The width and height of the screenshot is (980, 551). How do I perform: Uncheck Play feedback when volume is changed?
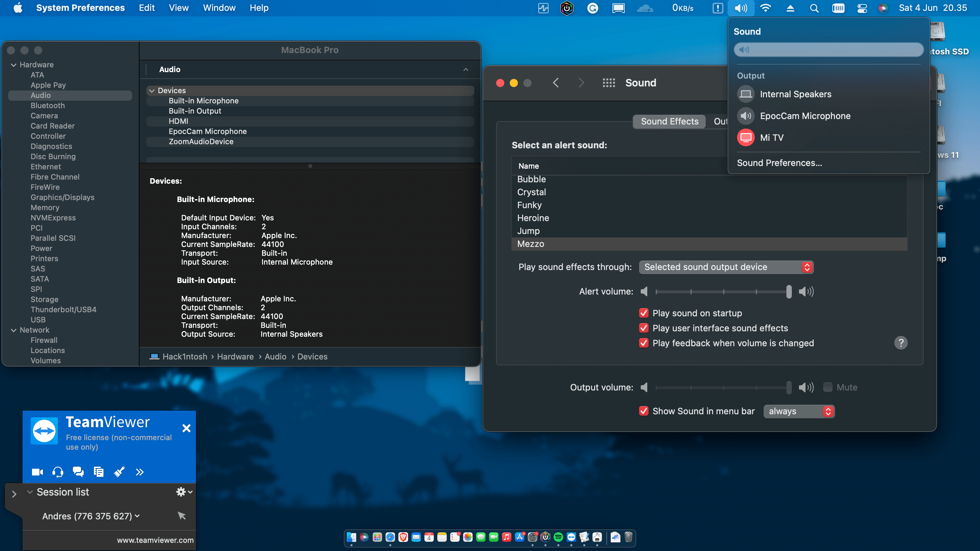pos(643,343)
